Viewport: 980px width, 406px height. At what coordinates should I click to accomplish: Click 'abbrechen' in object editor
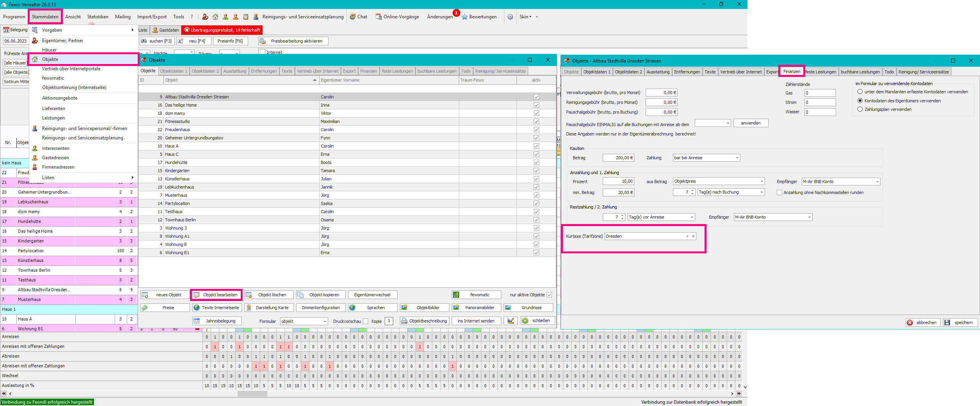(923, 322)
